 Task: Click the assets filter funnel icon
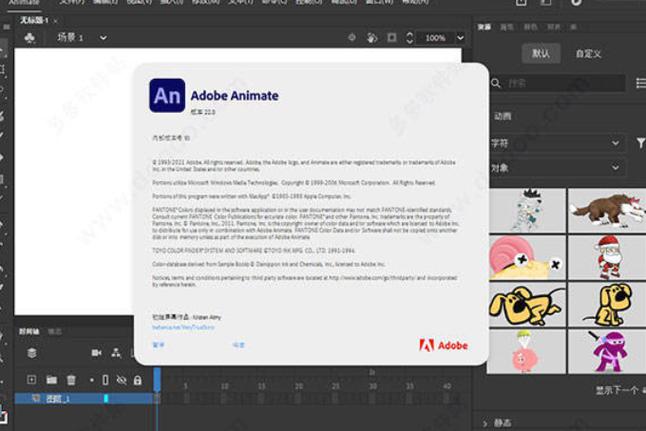tap(641, 143)
